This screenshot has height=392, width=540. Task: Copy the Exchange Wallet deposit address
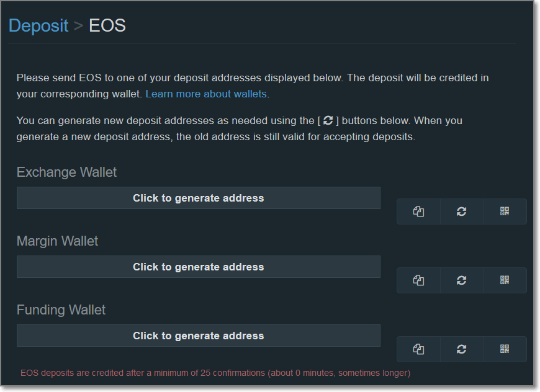tap(418, 212)
